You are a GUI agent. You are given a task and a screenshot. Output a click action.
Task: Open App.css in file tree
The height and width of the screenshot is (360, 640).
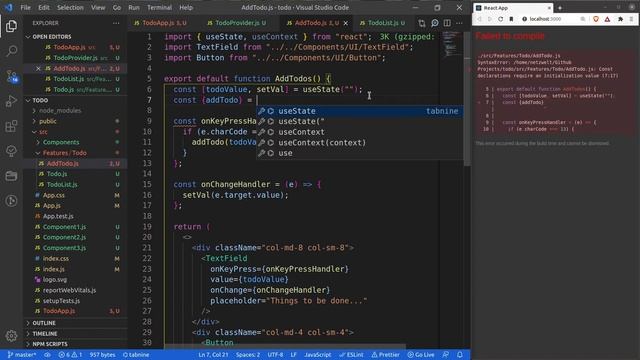pos(53,195)
